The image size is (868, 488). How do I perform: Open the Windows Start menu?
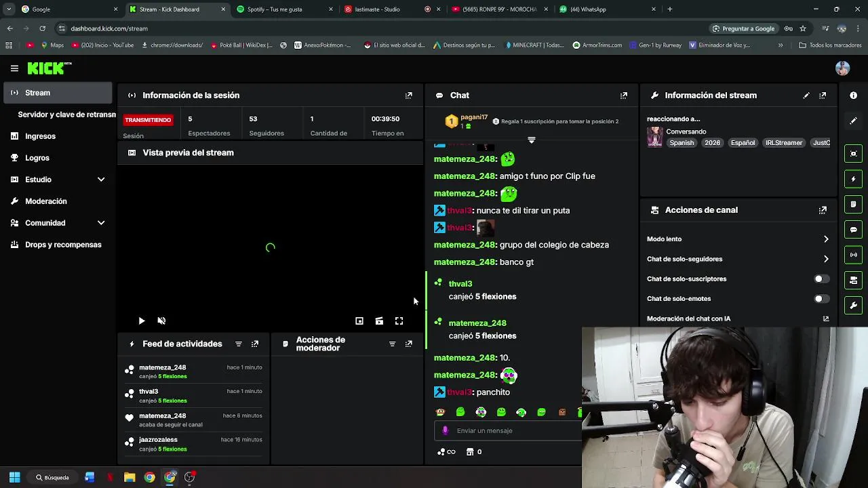[x=14, y=477]
